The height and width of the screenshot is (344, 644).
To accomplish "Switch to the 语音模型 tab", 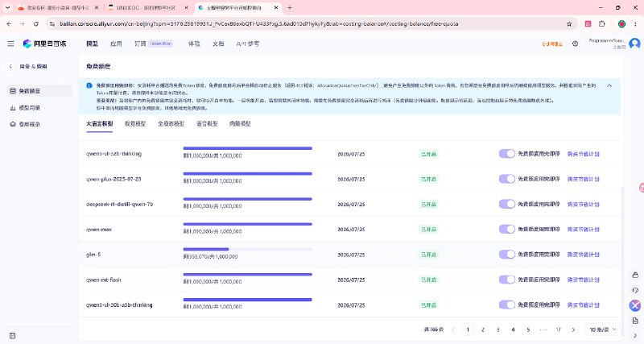I will point(207,124).
